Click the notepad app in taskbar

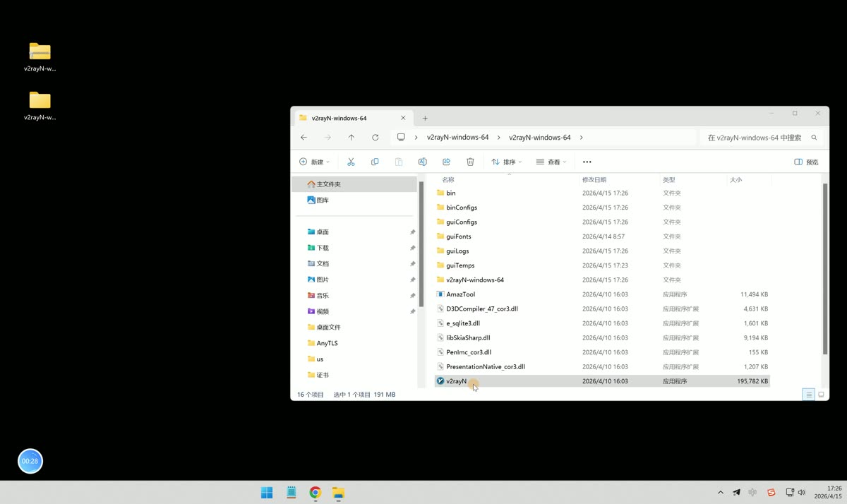tap(291, 493)
